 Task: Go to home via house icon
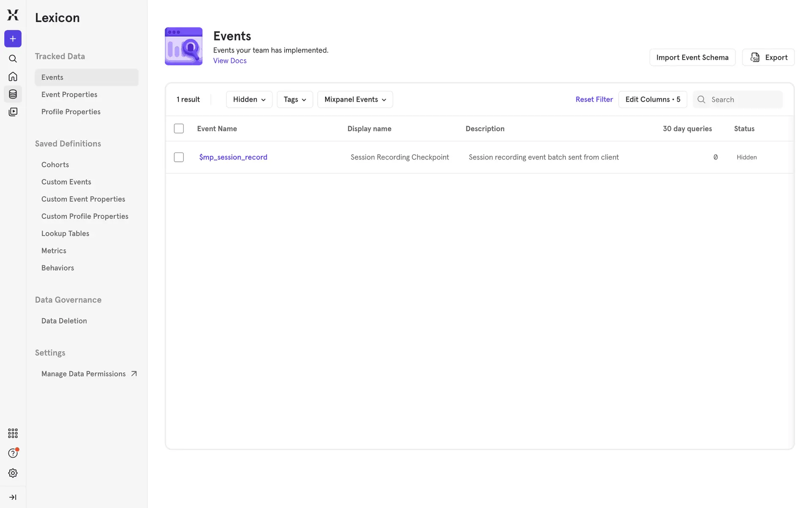coord(13,77)
